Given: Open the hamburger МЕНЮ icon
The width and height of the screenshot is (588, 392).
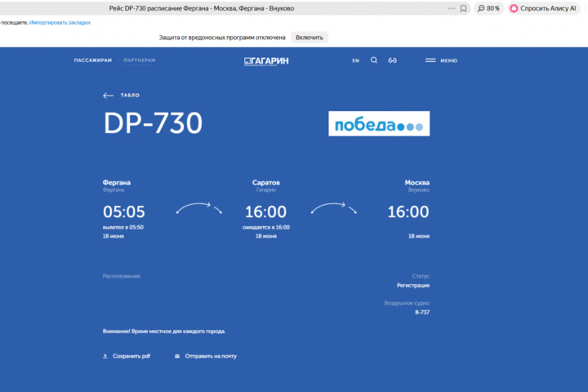Looking at the screenshot, I should pos(430,60).
